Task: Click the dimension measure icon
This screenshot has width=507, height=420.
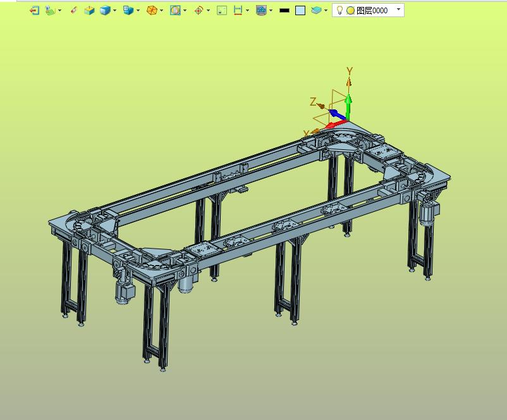Action: (x=238, y=11)
